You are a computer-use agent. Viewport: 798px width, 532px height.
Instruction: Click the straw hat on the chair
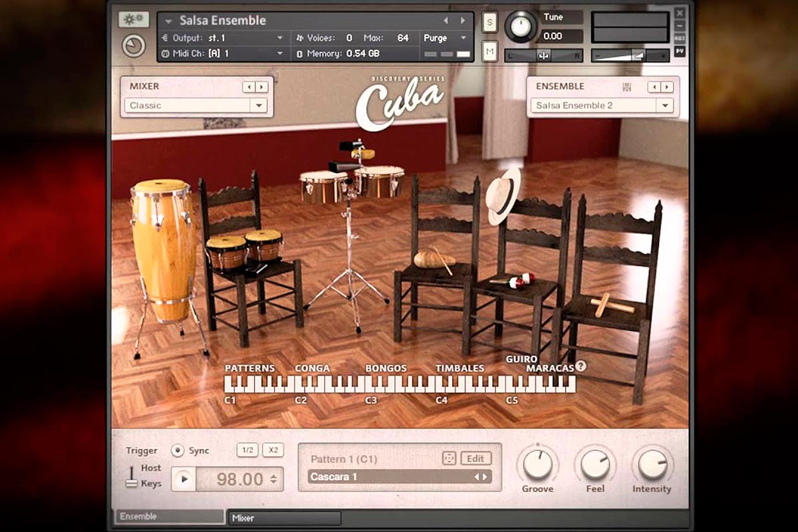tap(503, 196)
